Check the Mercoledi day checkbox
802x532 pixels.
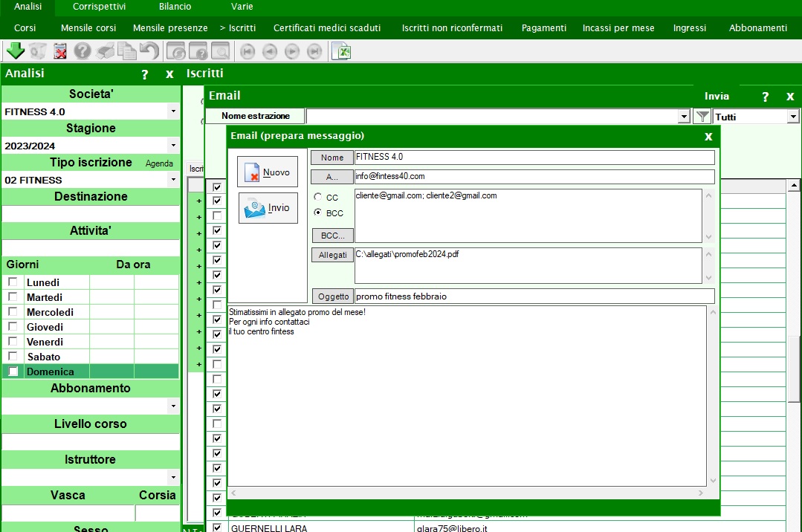coord(13,311)
